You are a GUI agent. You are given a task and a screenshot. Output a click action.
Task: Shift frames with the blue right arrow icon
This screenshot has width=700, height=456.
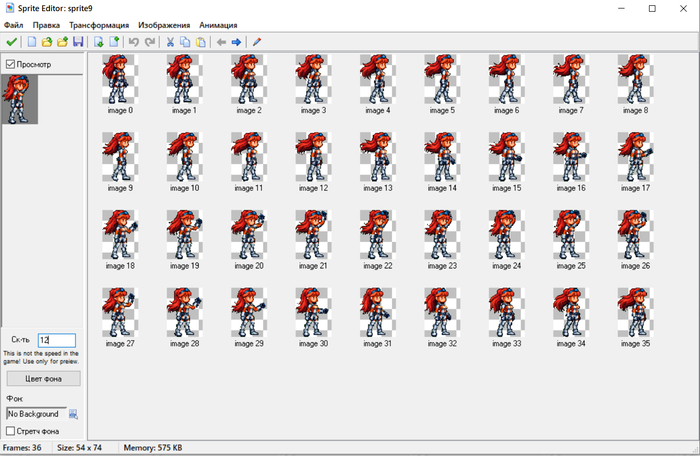point(236,42)
